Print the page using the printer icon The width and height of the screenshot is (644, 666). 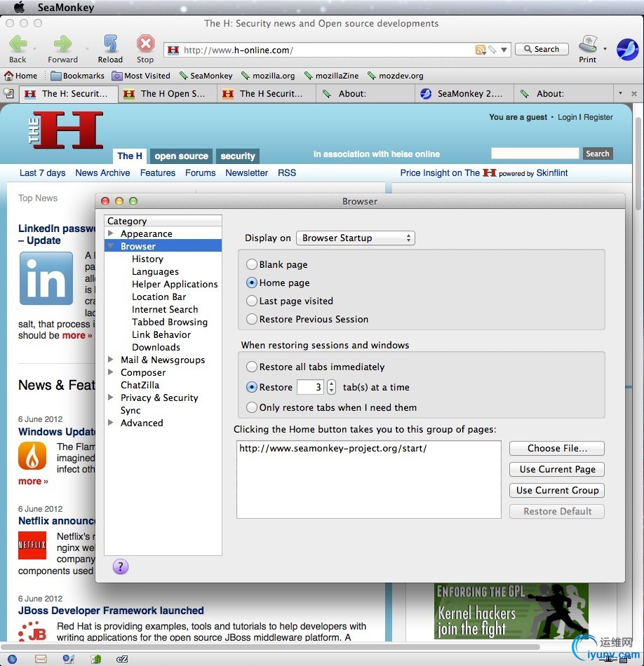tap(588, 43)
